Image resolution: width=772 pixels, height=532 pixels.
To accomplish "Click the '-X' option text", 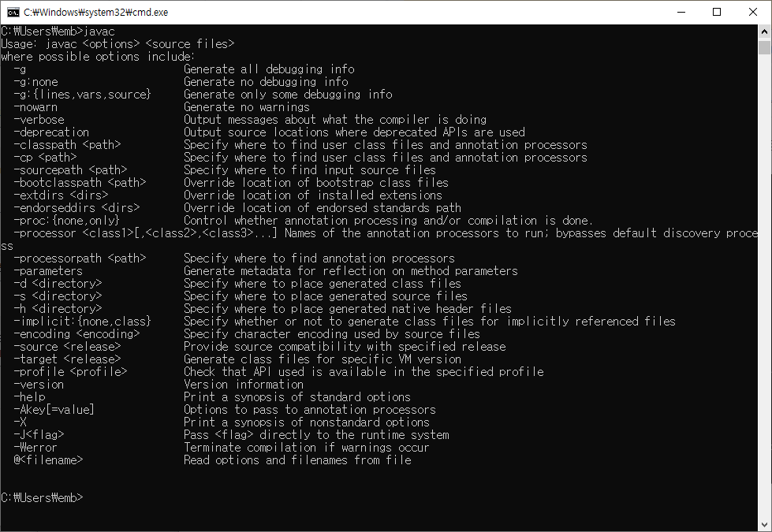I will [21, 422].
